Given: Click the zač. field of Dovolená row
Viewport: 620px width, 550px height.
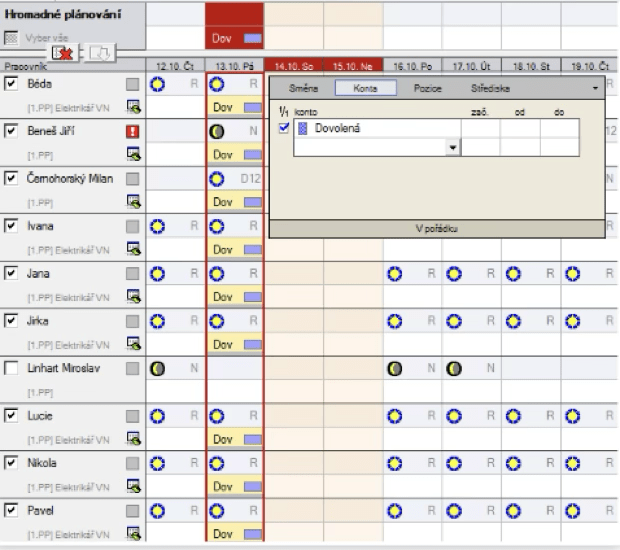Looking at the screenshot, I should (480, 128).
